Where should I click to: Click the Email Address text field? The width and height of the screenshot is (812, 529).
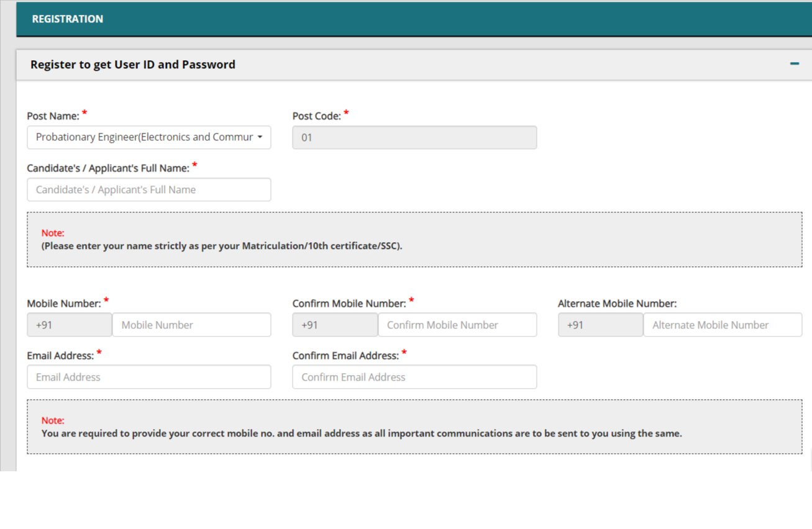tap(148, 377)
